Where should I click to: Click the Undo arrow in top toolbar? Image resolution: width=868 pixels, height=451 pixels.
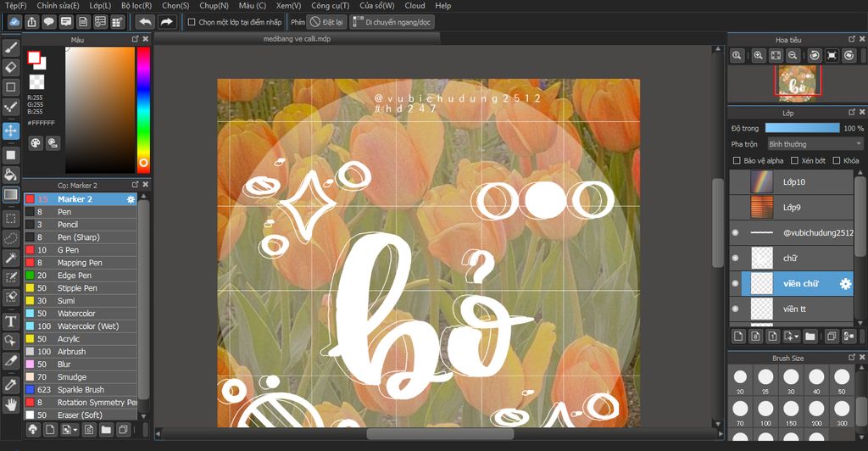pos(145,22)
